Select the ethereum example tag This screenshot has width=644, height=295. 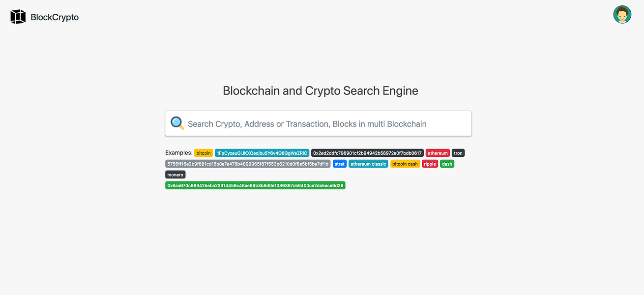point(437,153)
